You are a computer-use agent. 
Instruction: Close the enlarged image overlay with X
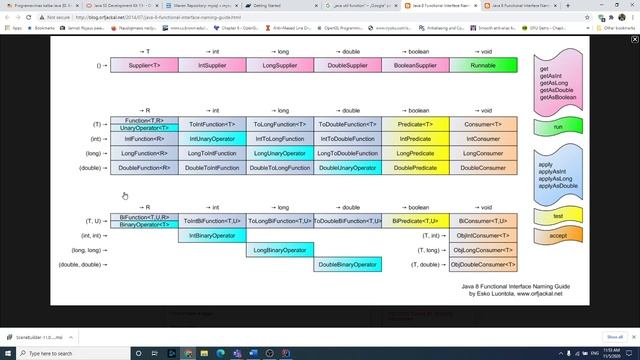pos(635,40)
